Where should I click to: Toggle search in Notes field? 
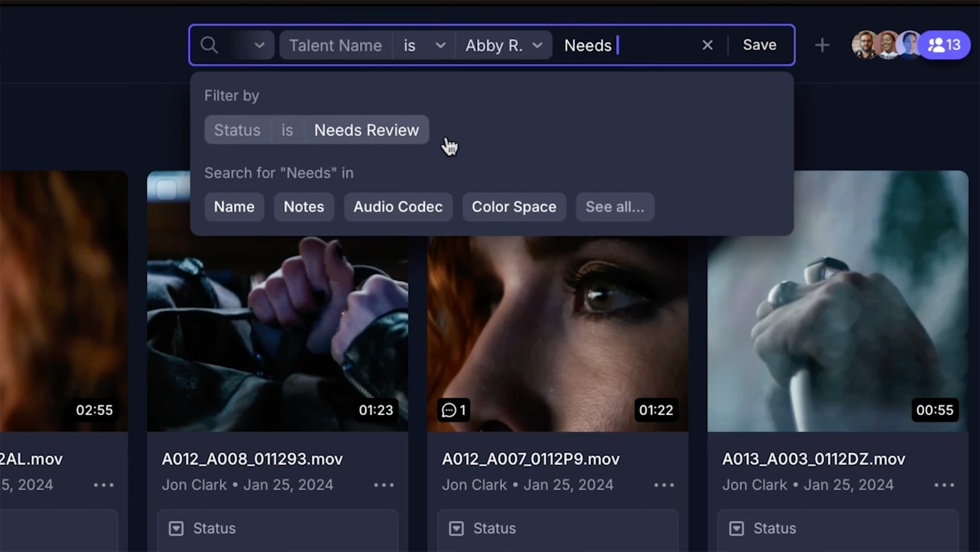pos(304,207)
